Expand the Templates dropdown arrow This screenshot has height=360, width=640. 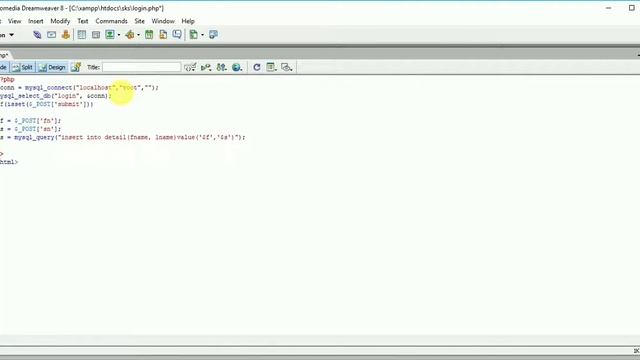pyautogui.click(x=202, y=35)
